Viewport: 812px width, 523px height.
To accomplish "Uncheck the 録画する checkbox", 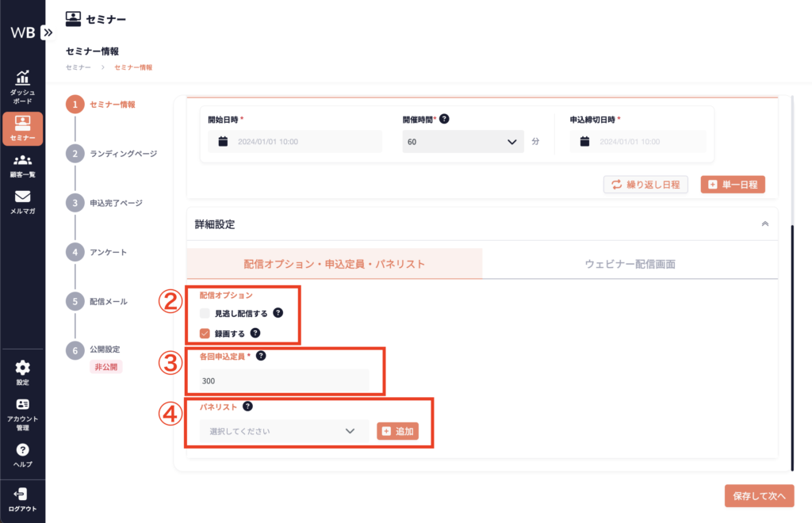I will click(205, 334).
